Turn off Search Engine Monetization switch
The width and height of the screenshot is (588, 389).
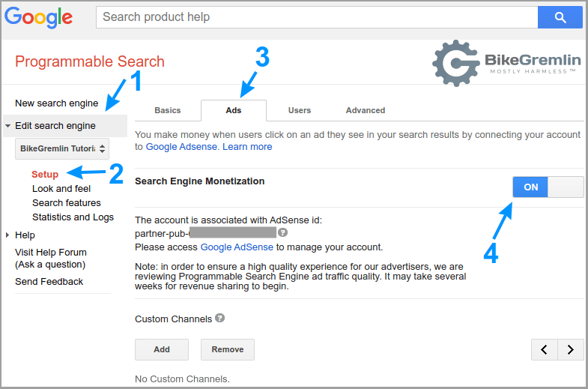[548, 187]
